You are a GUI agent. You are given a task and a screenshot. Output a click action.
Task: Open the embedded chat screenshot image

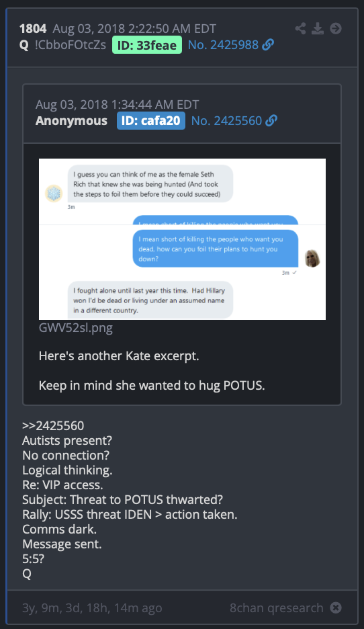[x=182, y=239]
